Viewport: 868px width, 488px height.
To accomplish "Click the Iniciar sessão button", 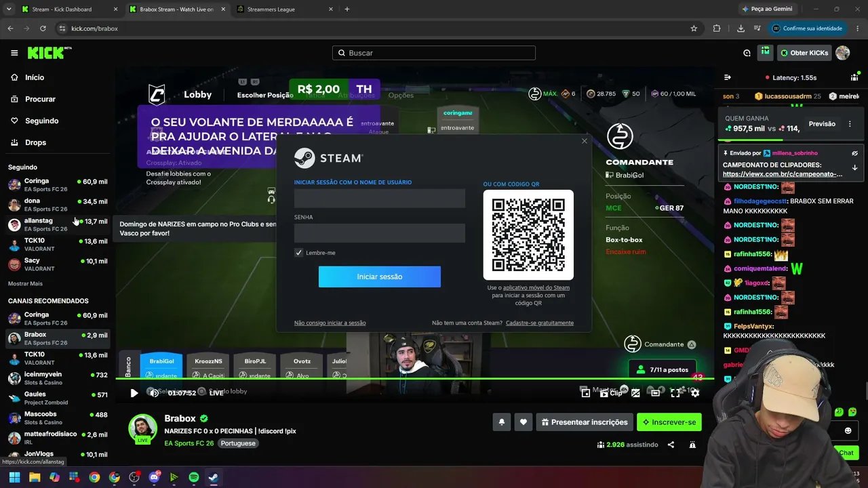I will [380, 277].
